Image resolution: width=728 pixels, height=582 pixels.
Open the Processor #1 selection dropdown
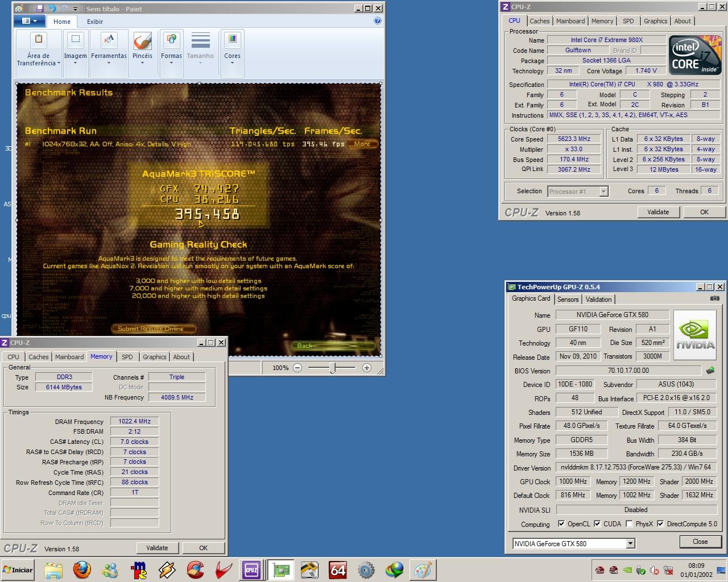click(603, 192)
